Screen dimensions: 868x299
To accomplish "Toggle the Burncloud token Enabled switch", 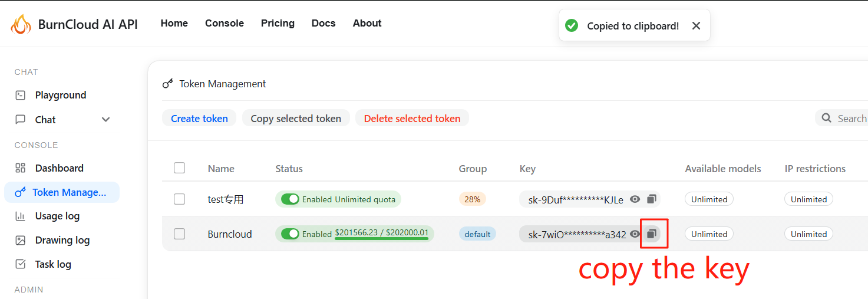I will pyautogui.click(x=290, y=234).
